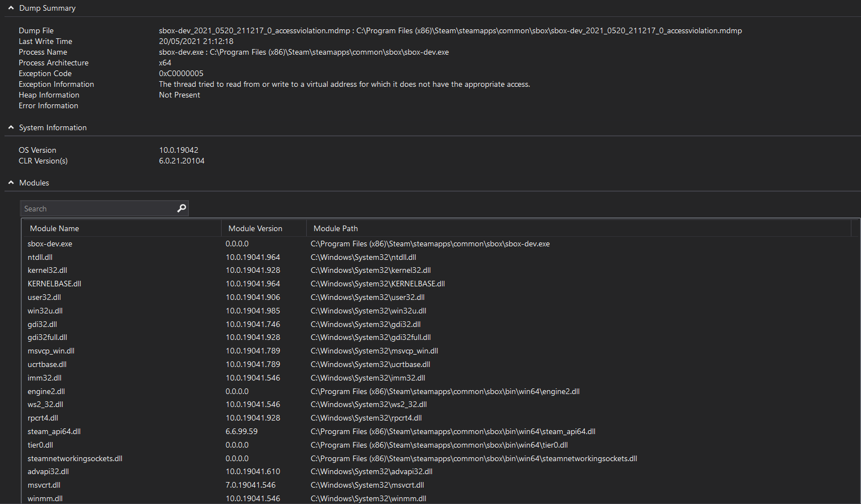
Task: Click the OS Version value
Action: [x=179, y=150]
